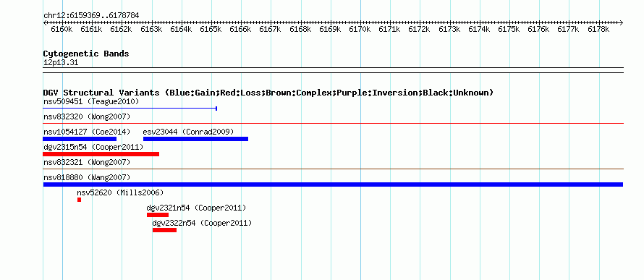Click the 6176k ruler position
This screenshot has width=644, height=280.
(x=539, y=29)
